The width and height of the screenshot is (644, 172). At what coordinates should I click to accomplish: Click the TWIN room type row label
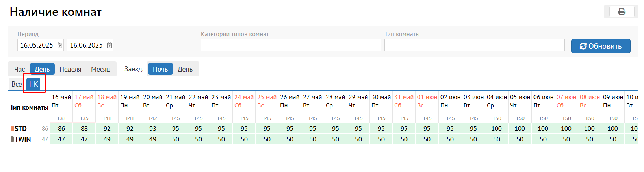[x=23, y=139]
